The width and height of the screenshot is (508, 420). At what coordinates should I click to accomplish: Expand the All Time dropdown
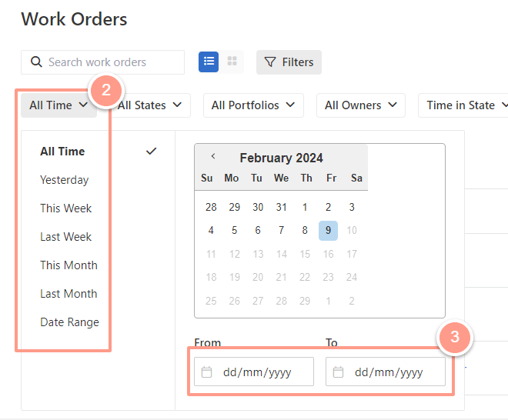coord(58,105)
